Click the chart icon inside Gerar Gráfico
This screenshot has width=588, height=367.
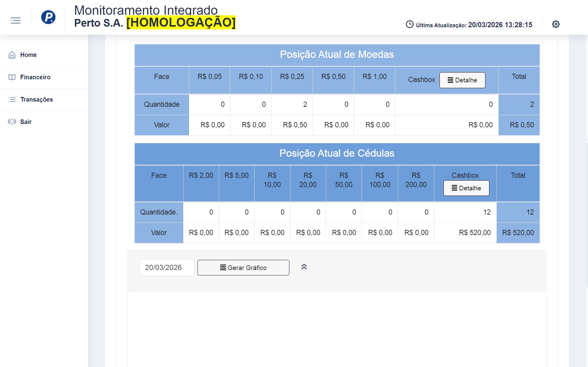click(x=223, y=268)
